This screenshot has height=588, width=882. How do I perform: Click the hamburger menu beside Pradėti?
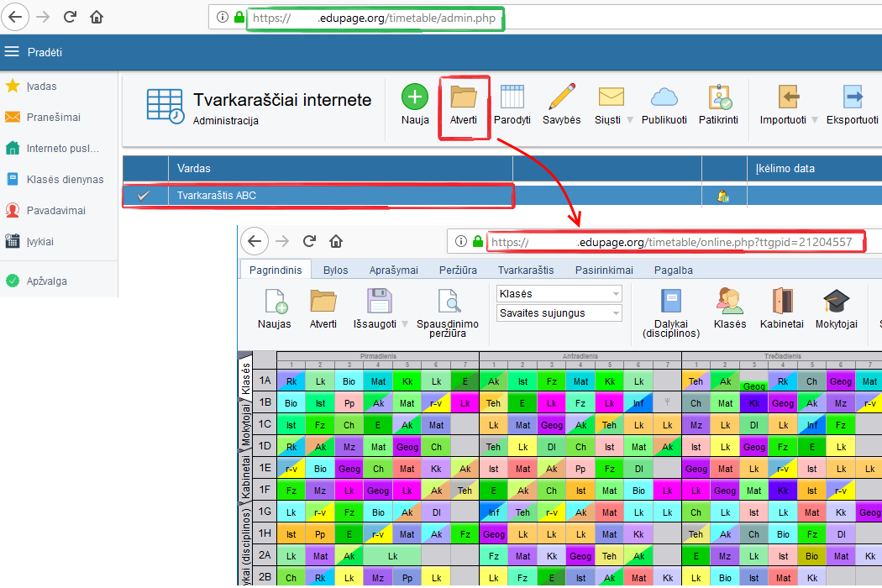pyautogui.click(x=12, y=52)
